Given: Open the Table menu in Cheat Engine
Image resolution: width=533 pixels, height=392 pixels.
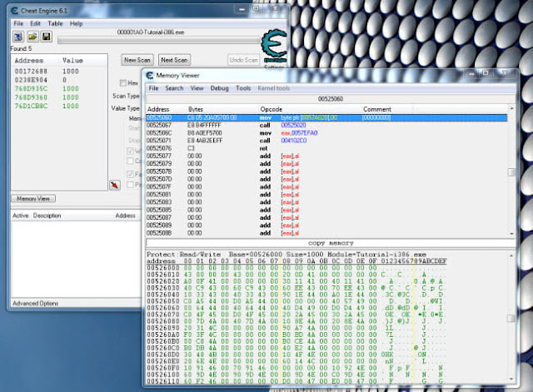Looking at the screenshot, I should (55, 23).
